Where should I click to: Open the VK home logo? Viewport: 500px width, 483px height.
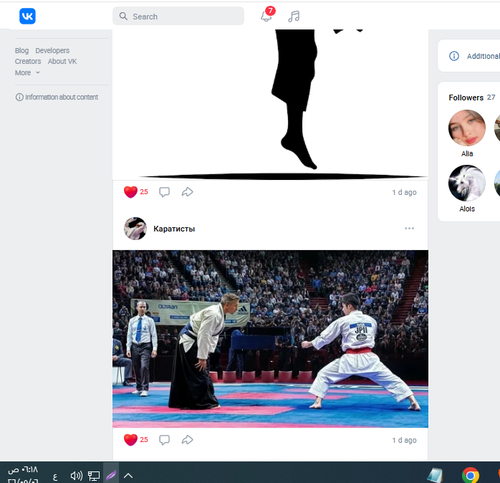point(27,16)
